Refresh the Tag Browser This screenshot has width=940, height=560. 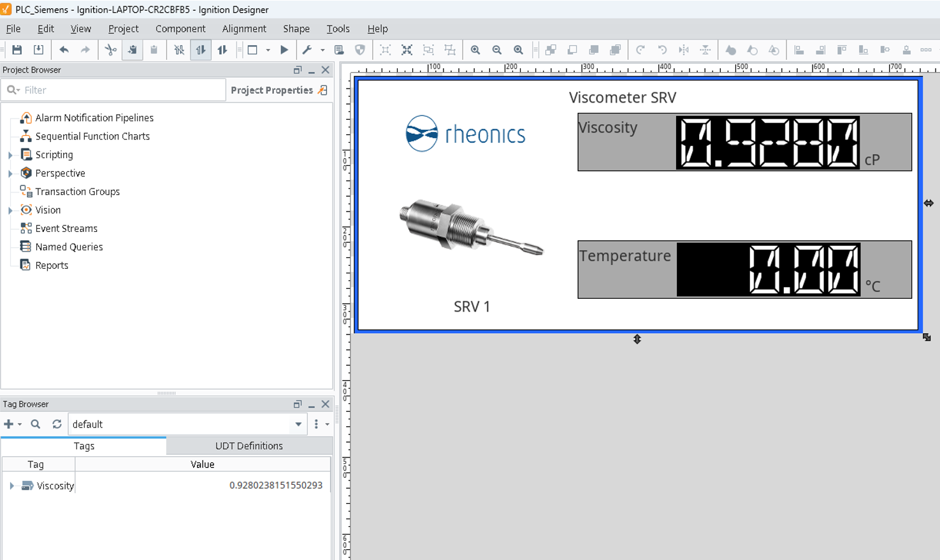pyautogui.click(x=57, y=424)
